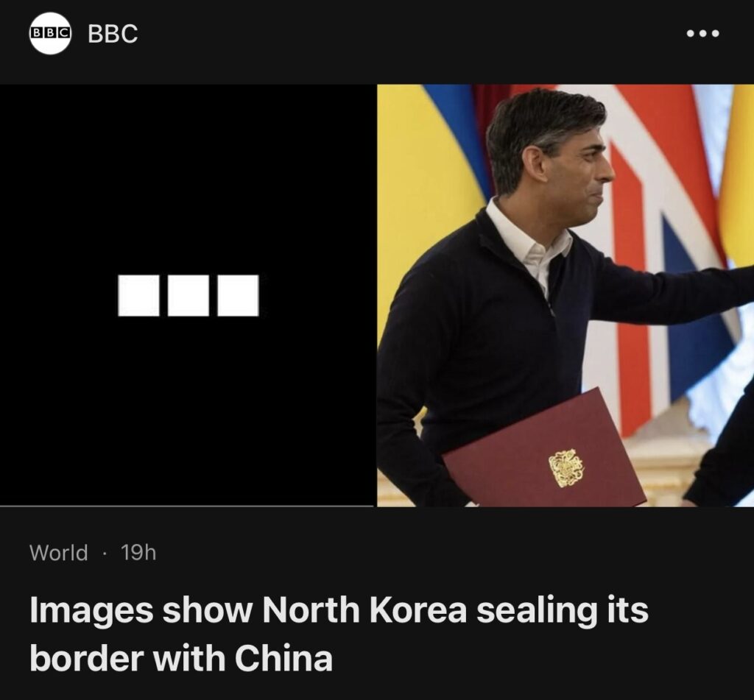Click the dot separator beside World
Screen dimensions: 754x700
pyautogui.click(x=104, y=554)
